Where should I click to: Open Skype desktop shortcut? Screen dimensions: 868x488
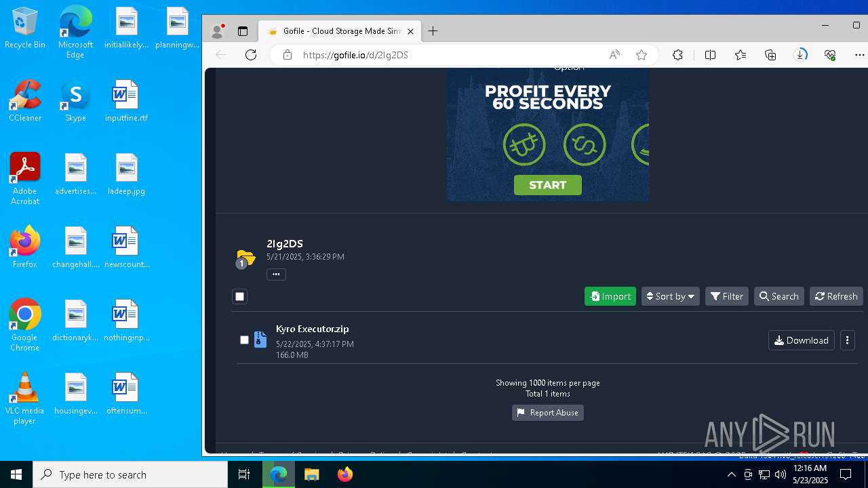coord(75,101)
